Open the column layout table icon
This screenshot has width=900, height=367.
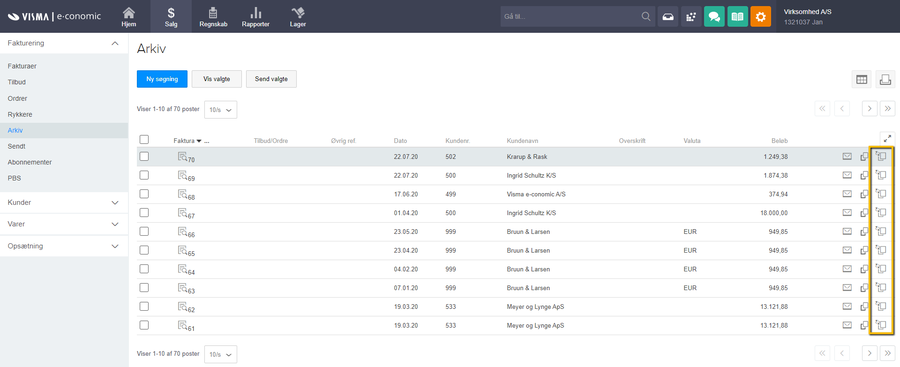click(862, 79)
